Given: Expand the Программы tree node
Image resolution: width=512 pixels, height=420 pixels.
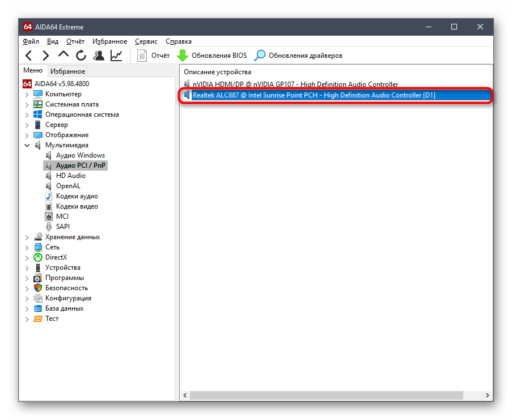Looking at the screenshot, I should point(27,278).
